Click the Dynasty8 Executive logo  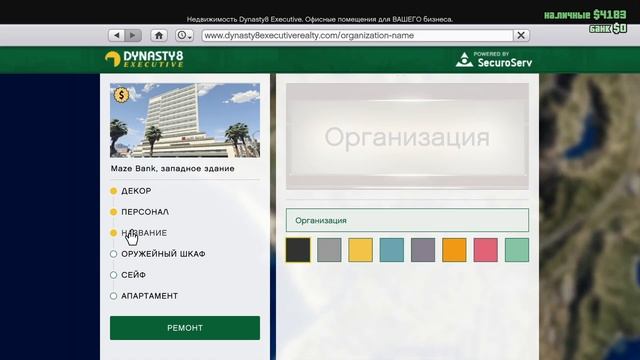[x=144, y=59]
